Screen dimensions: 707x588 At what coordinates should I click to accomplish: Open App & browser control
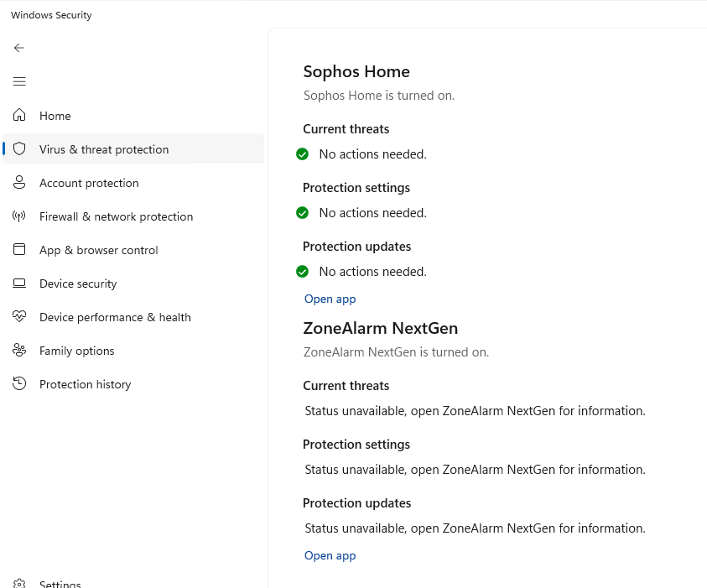point(133,250)
